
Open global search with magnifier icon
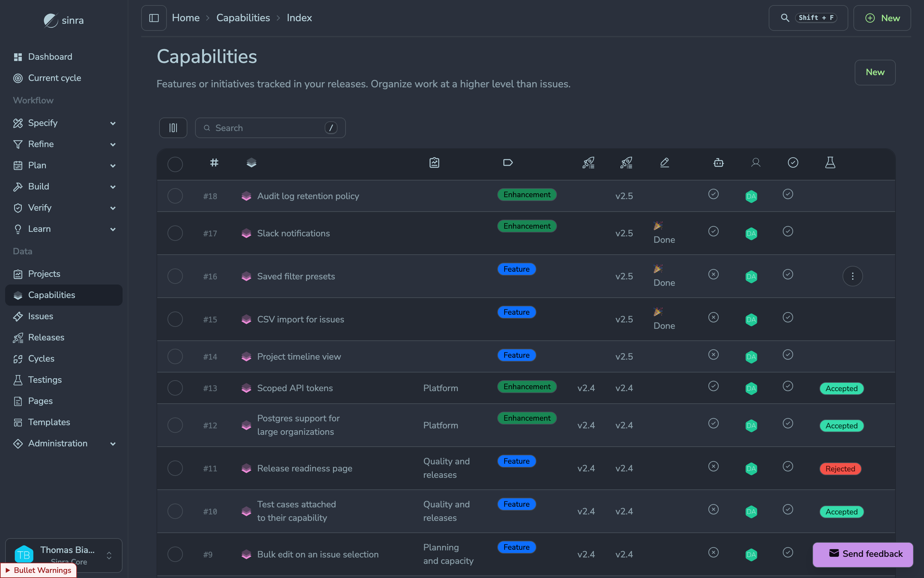click(x=808, y=18)
